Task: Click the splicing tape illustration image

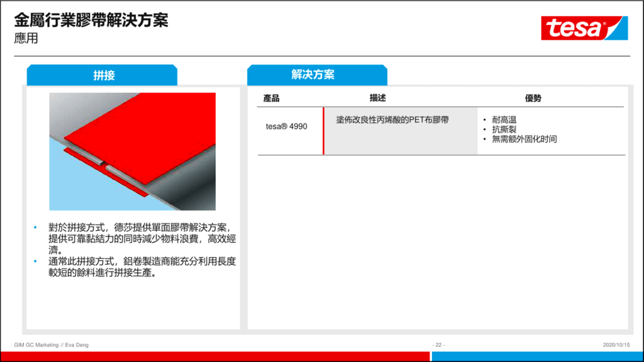Action: pos(132,151)
